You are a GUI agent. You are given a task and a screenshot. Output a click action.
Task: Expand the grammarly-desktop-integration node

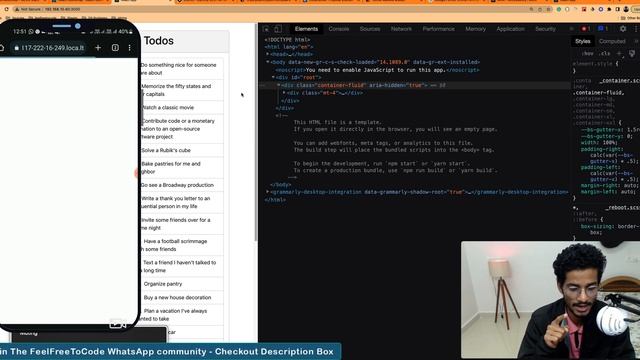coord(267,192)
